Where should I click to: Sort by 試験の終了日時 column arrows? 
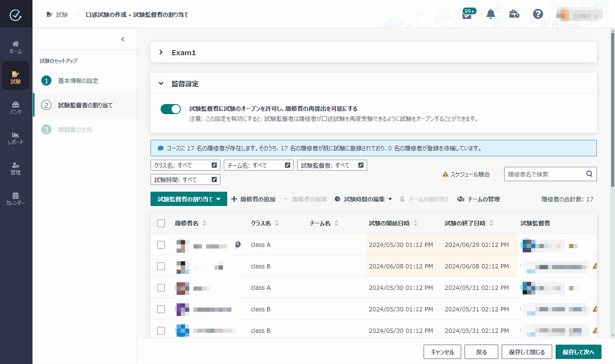(x=491, y=223)
